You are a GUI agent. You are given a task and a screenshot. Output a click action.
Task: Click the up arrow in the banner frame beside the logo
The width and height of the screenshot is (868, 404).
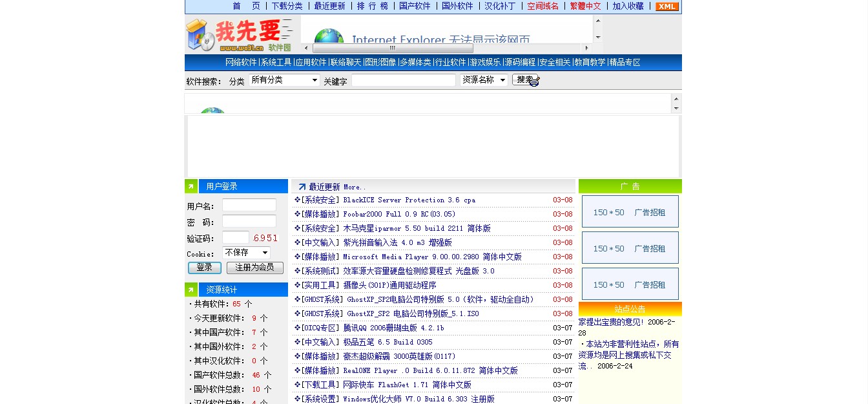click(597, 20)
